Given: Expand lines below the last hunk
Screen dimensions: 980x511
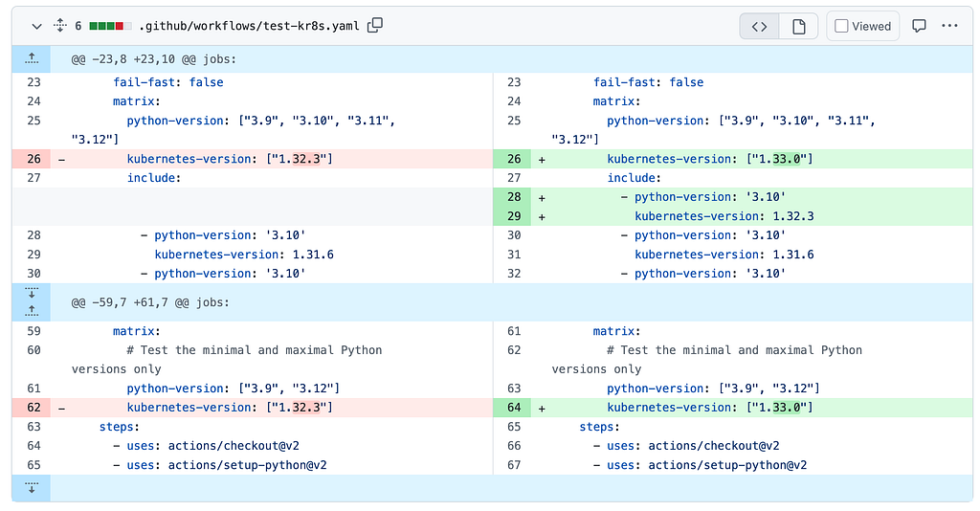Looking at the screenshot, I should [x=32, y=488].
